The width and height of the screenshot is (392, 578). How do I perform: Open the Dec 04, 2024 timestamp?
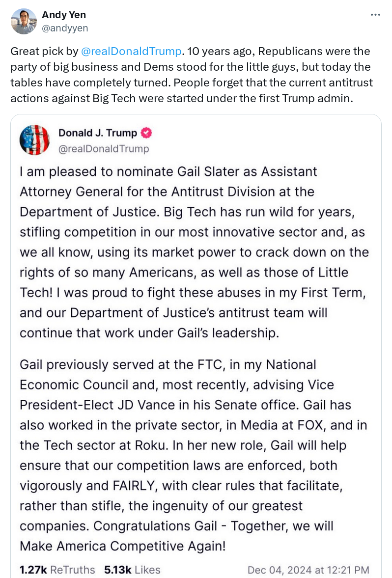pos(308,570)
